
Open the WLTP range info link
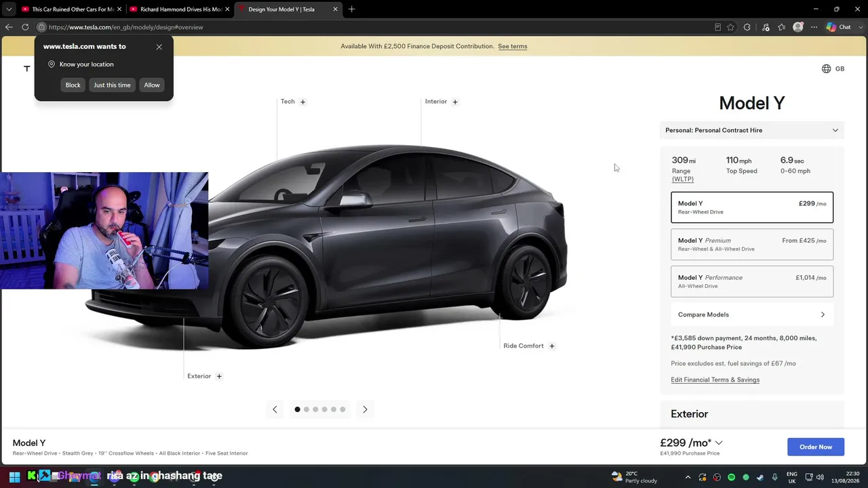coord(682,179)
